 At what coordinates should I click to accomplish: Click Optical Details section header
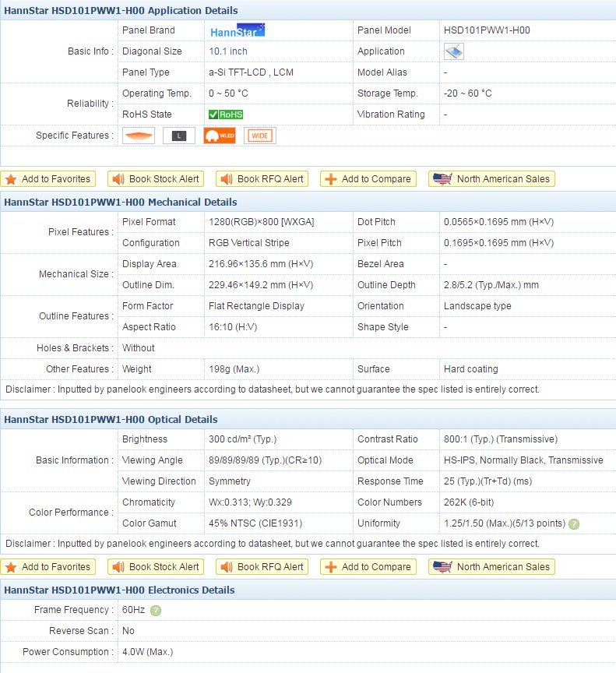(x=308, y=419)
